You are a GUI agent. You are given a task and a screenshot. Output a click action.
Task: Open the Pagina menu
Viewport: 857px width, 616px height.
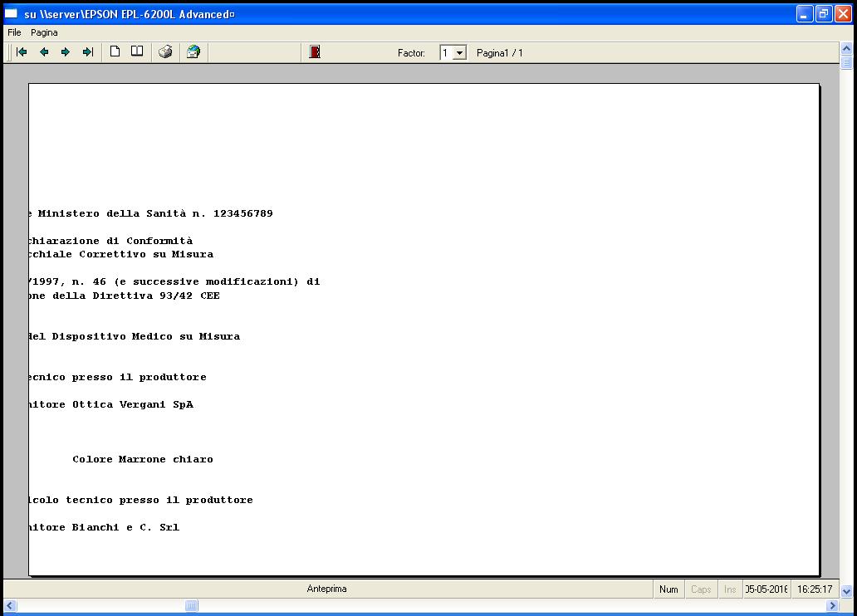(44, 33)
